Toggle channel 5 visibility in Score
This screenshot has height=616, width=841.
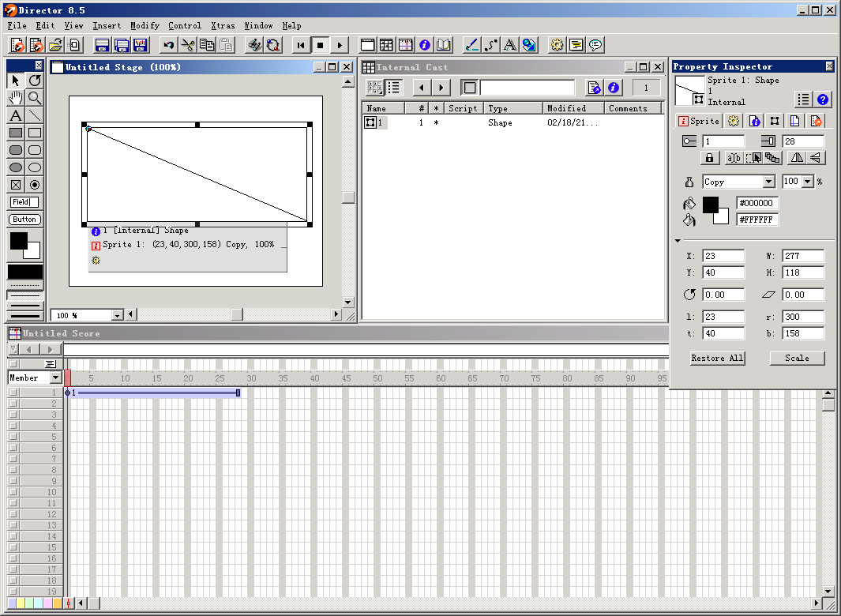coord(13,437)
